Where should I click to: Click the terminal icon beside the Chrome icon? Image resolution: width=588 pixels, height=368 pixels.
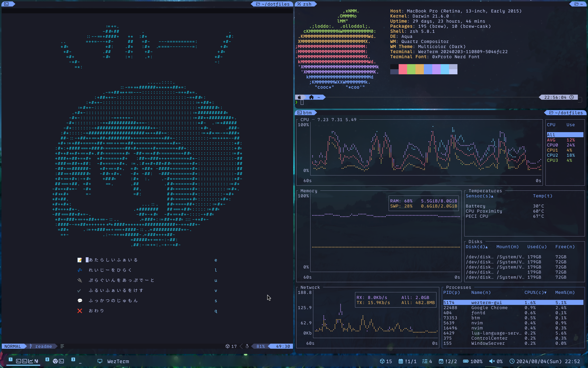click(x=61, y=361)
